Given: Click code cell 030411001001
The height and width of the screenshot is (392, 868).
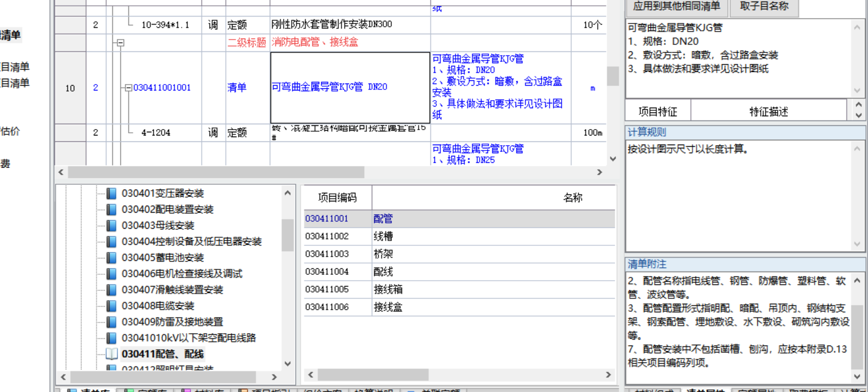Looking at the screenshot, I should 162,88.
